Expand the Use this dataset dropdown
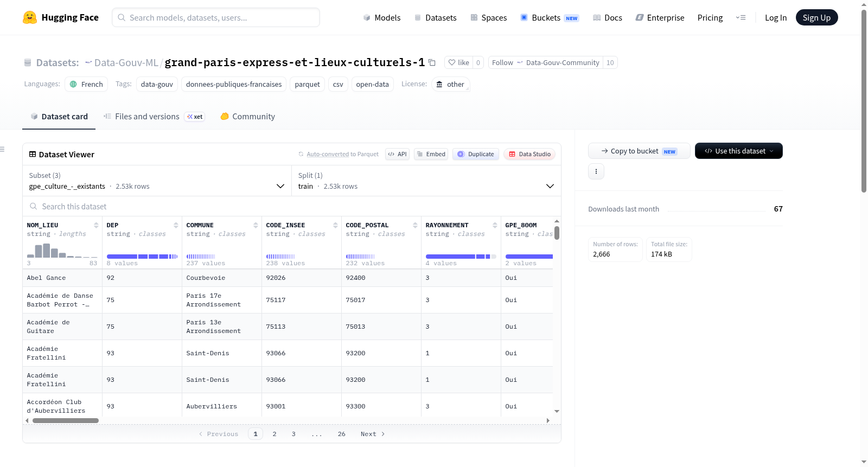 739,151
